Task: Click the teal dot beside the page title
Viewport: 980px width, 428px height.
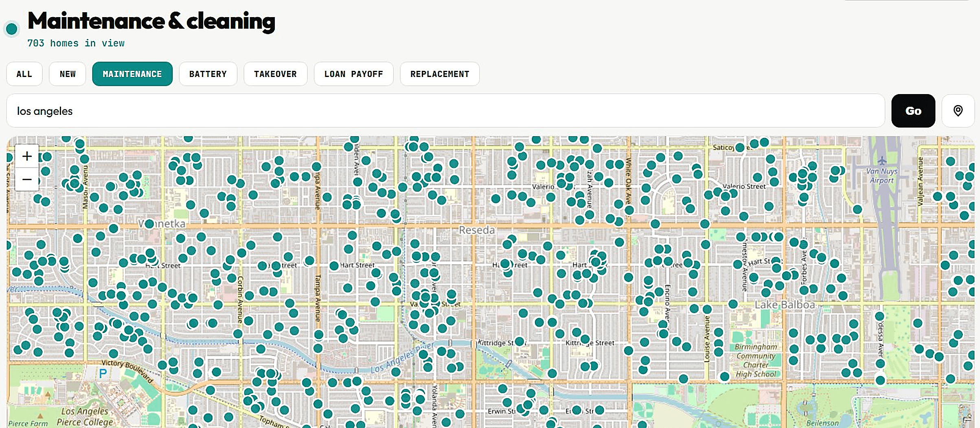Action: point(12,29)
